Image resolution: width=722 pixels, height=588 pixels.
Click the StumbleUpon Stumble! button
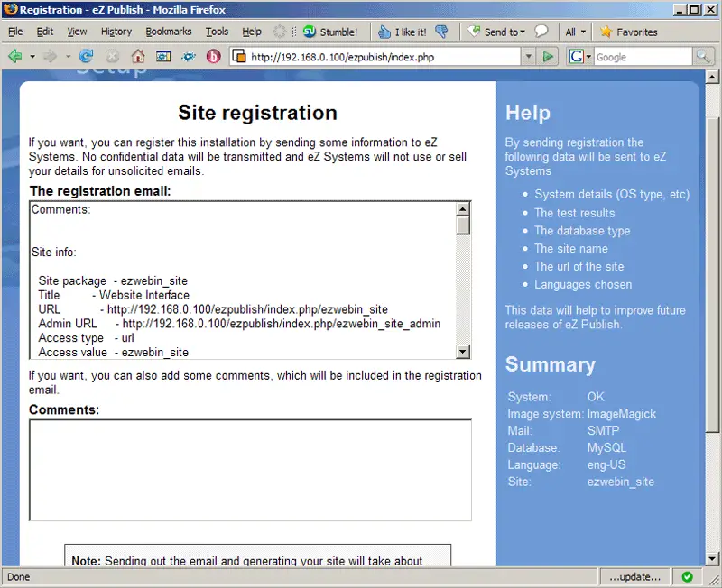coord(331,32)
